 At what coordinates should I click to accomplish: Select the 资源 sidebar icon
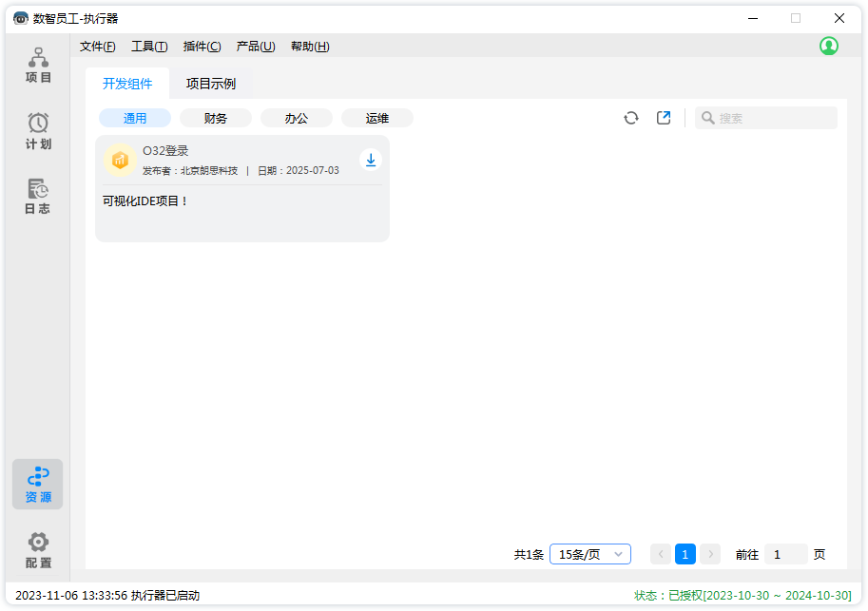(x=38, y=484)
